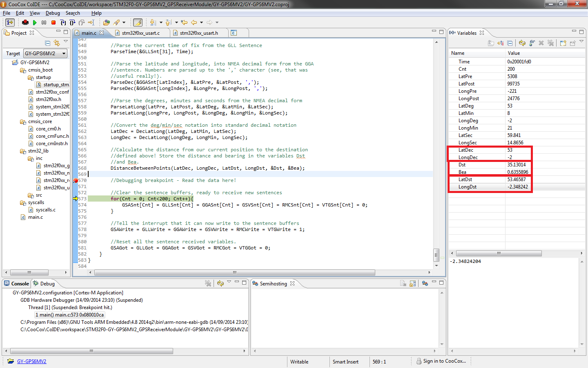588x368 pixels.
Task: Open the Variables panel view menu arrow
Action: [581, 42]
